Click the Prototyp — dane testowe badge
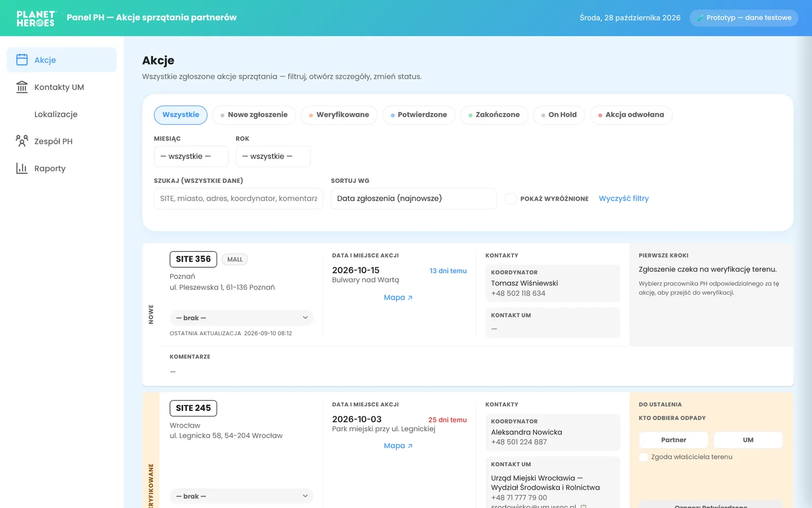The image size is (812, 508). pyautogui.click(x=743, y=18)
